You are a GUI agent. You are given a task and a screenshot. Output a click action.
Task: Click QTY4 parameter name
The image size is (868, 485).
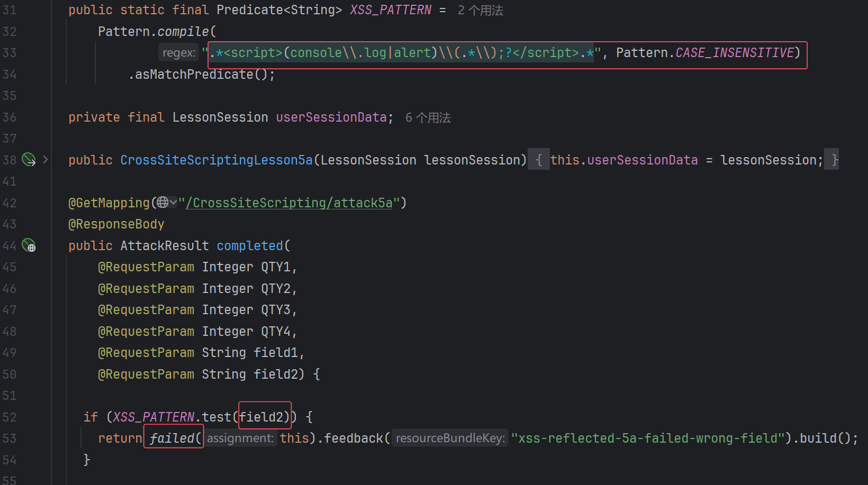tap(276, 331)
